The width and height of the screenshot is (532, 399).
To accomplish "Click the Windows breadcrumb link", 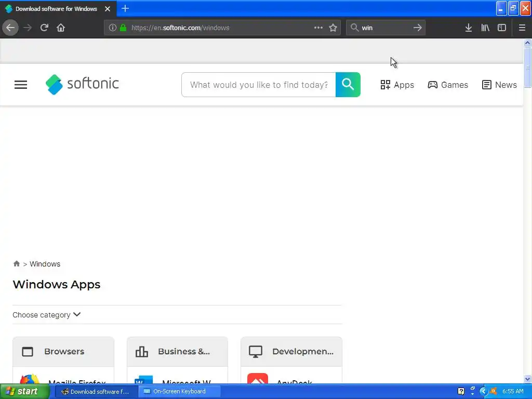I will [x=45, y=264].
